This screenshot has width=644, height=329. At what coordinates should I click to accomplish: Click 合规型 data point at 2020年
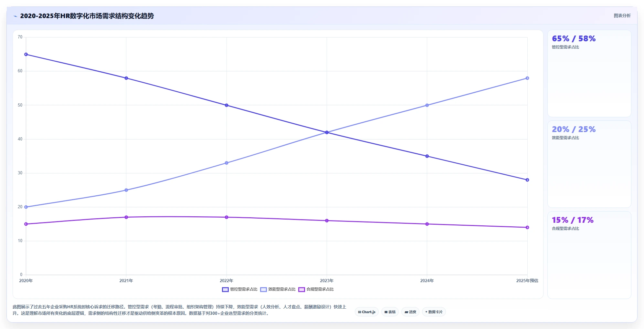(x=26, y=224)
